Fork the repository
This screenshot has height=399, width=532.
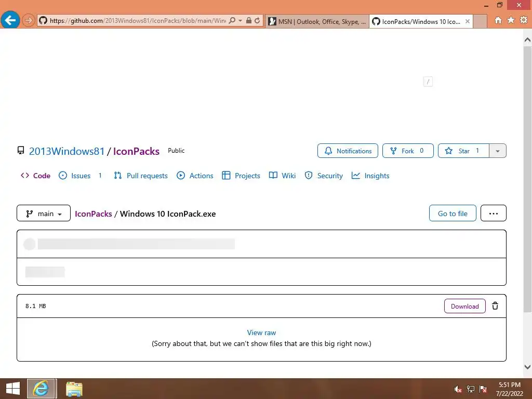pyautogui.click(x=408, y=151)
